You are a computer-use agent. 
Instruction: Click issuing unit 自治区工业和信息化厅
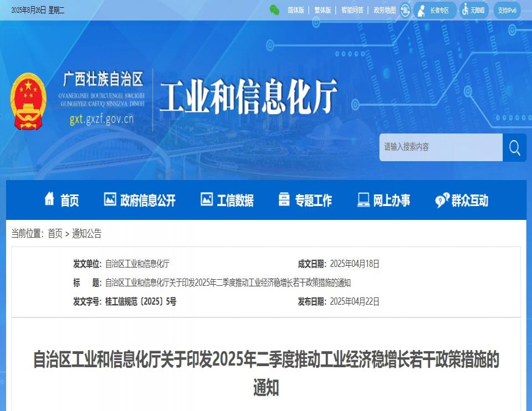point(137,264)
